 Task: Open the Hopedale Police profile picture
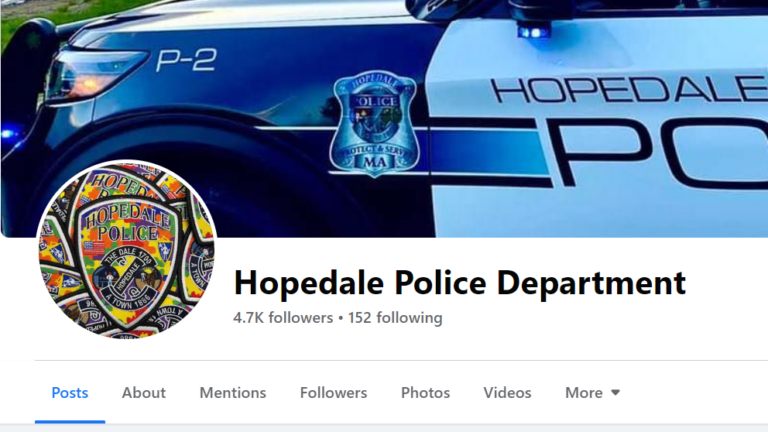(126, 249)
